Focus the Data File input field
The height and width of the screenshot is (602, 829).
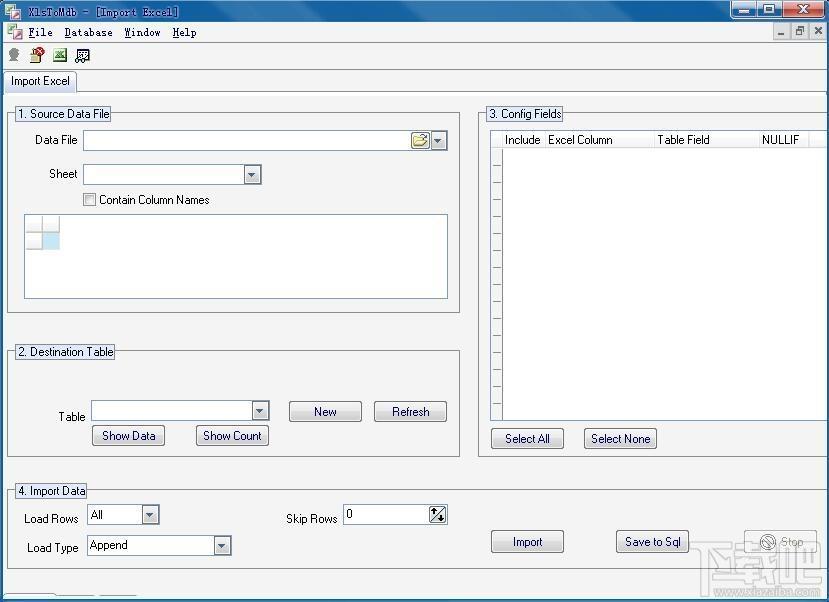[247, 141]
